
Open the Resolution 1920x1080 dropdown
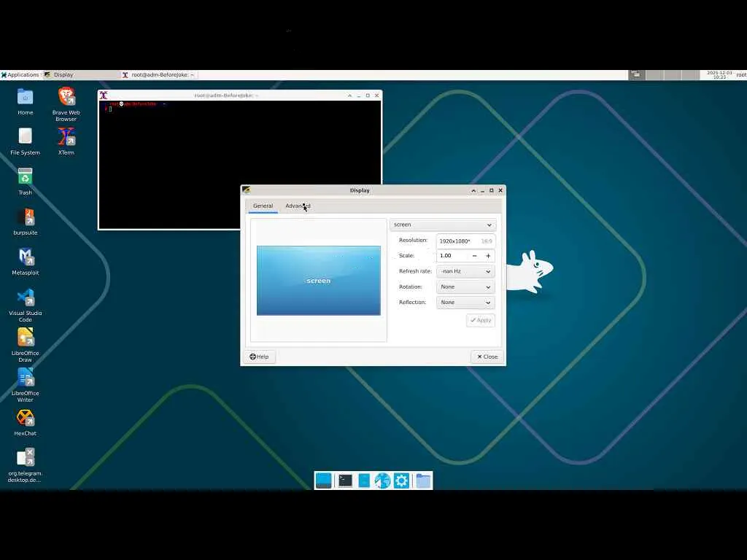pos(465,241)
